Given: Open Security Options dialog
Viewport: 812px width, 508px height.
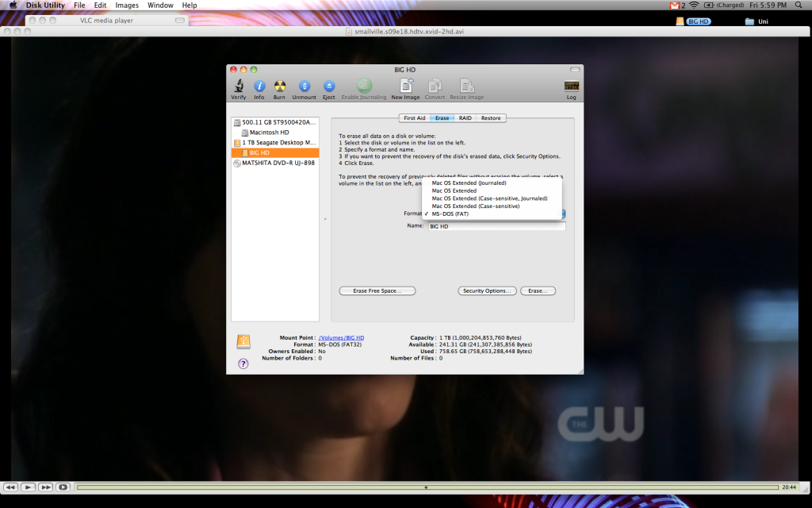Looking at the screenshot, I should coord(487,291).
